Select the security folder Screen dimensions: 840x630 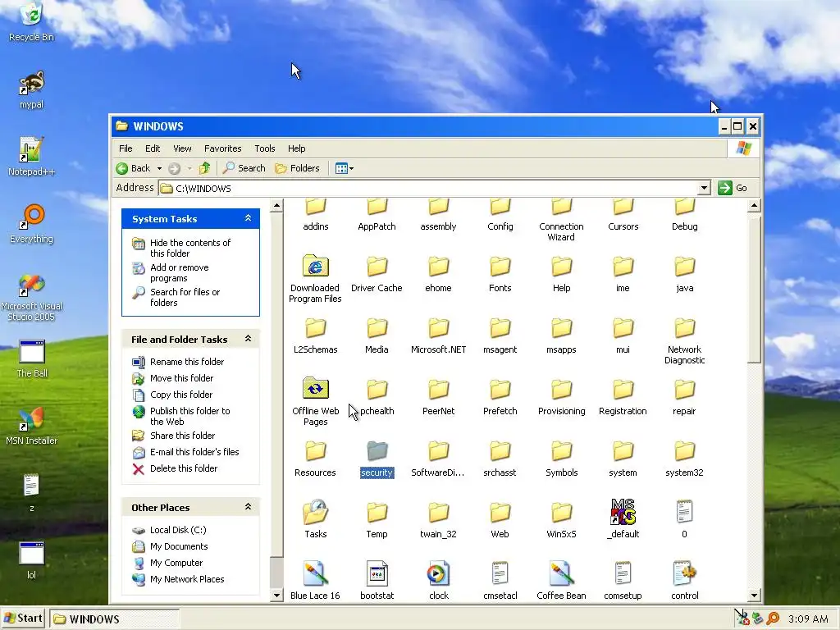tap(377, 459)
